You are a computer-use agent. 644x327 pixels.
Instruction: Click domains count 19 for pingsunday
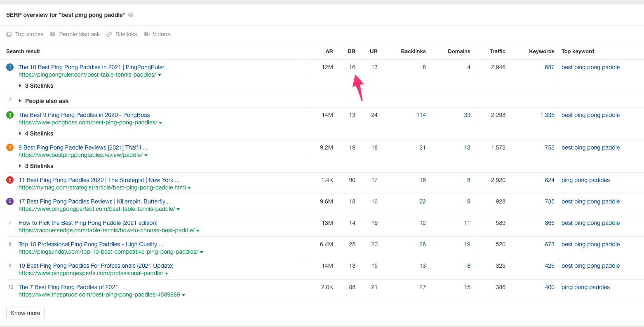point(467,244)
